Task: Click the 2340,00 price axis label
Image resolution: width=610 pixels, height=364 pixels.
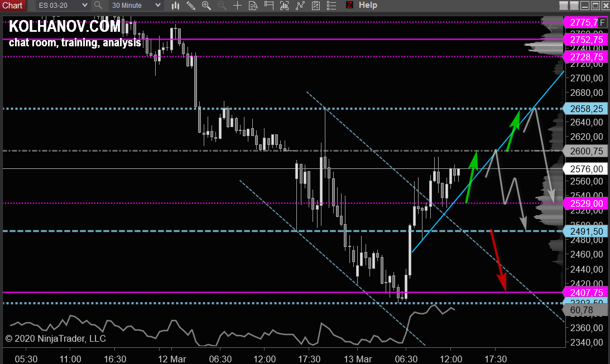Action: click(x=586, y=342)
